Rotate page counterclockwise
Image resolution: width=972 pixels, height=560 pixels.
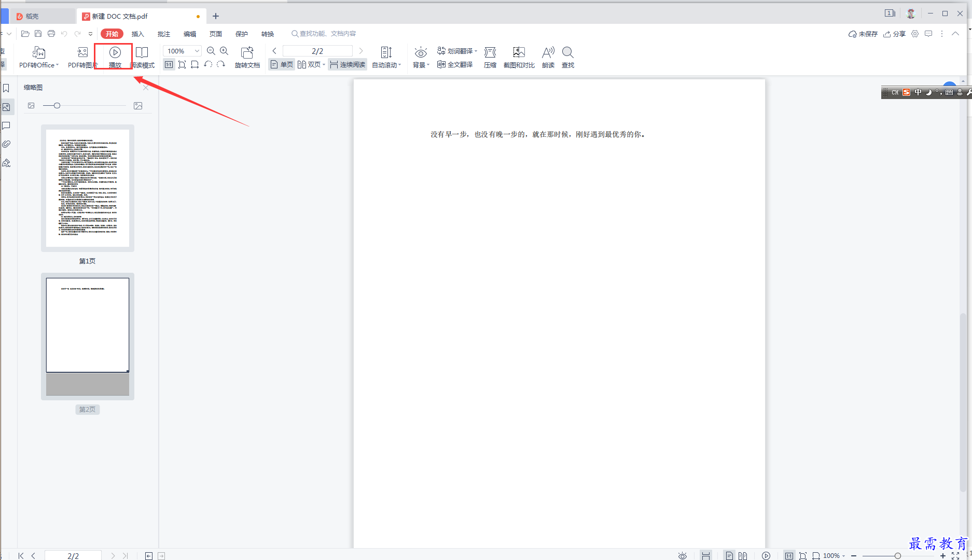click(x=208, y=64)
